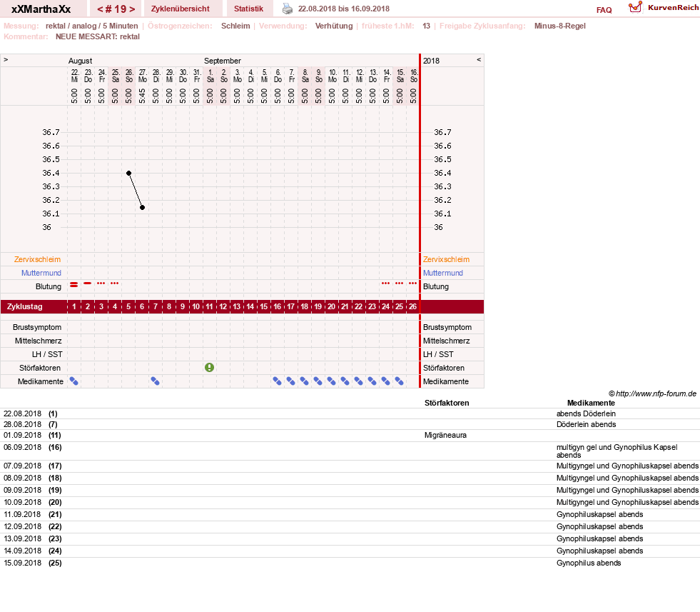700x612 pixels.
Task: Click the '06.09.2018' row date
Action: pos(22,447)
